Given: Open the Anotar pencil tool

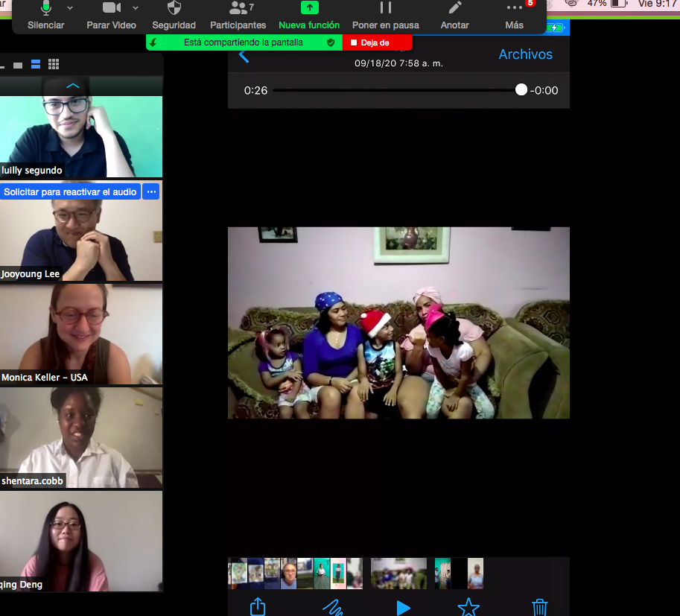Looking at the screenshot, I should pos(454,15).
